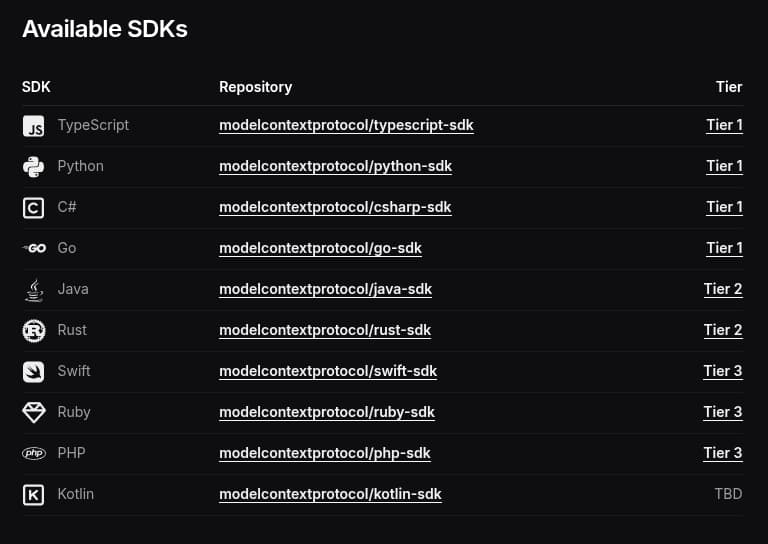Open the Tier 3 link for Swift

coord(723,372)
